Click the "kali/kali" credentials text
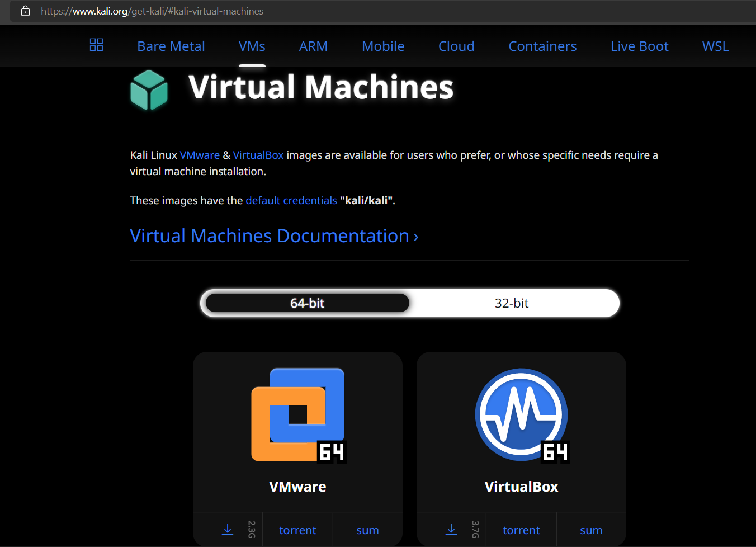Viewport: 756px width, 547px height. pyautogui.click(x=367, y=201)
